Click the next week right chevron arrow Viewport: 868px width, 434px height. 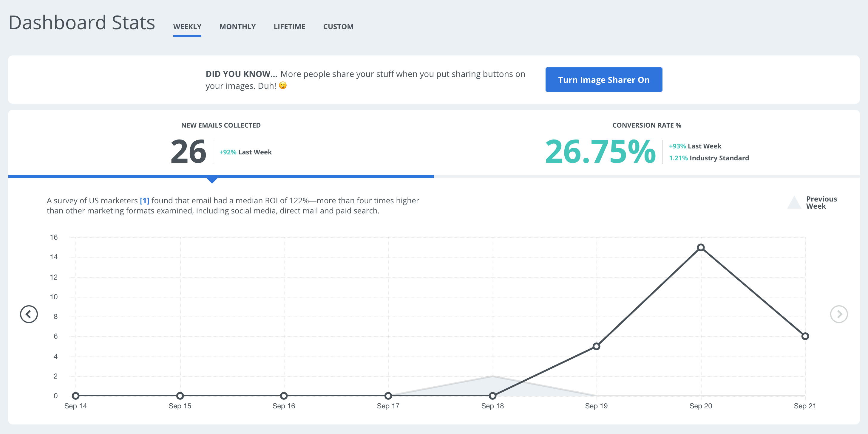[x=838, y=314]
